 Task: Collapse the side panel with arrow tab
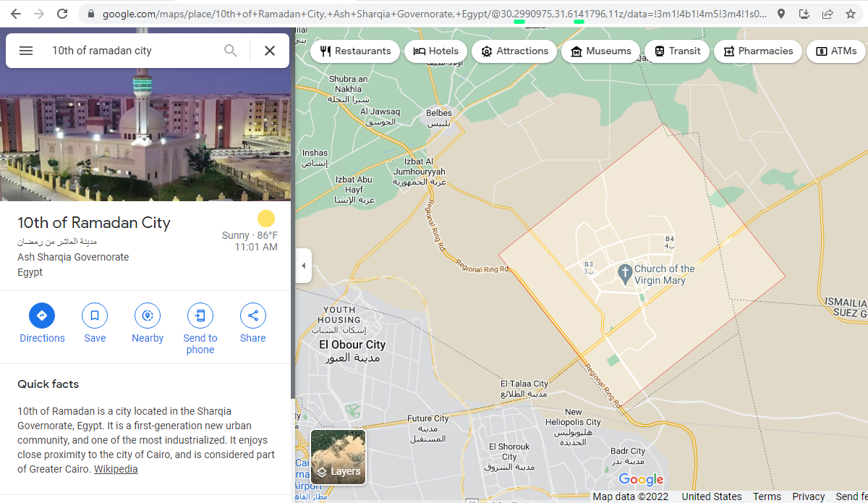point(304,266)
